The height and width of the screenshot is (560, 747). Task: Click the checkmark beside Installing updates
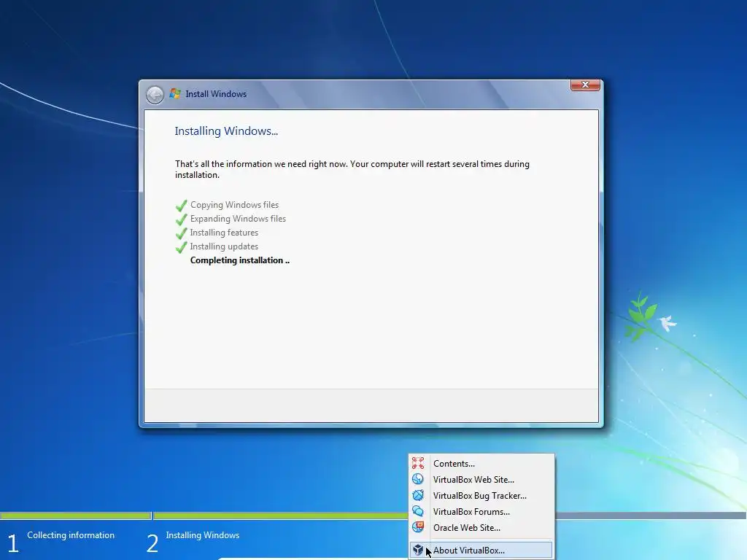point(181,247)
